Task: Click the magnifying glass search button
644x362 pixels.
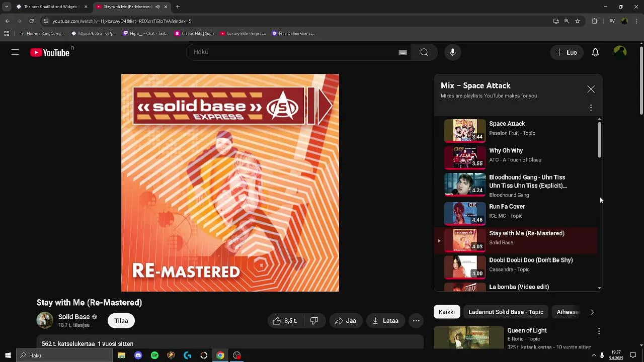Action: 424,52
